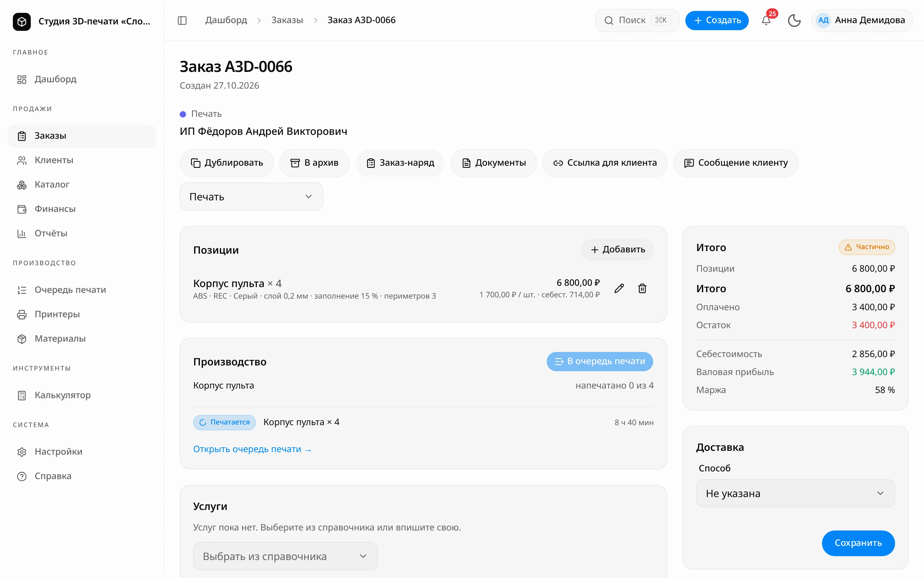Screen dimensions: 924x578
Task: Click Дублировать button
Action: coord(227,163)
